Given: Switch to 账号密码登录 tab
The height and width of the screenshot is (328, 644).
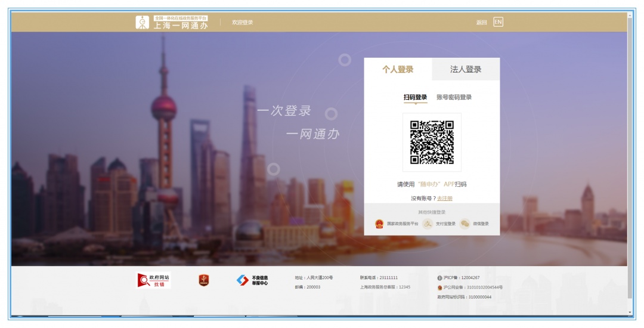Looking at the screenshot, I should (454, 97).
